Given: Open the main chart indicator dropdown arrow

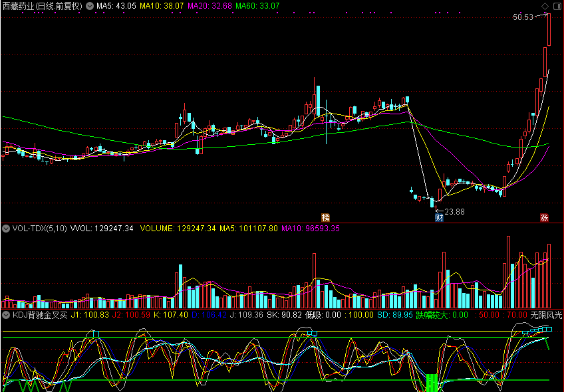Looking at the screenshot, I should (90, 5).
